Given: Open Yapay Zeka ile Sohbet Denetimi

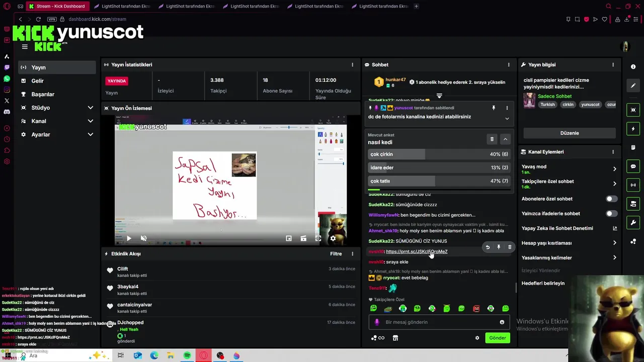Looking at the screenshot, I should click(569, 228).
